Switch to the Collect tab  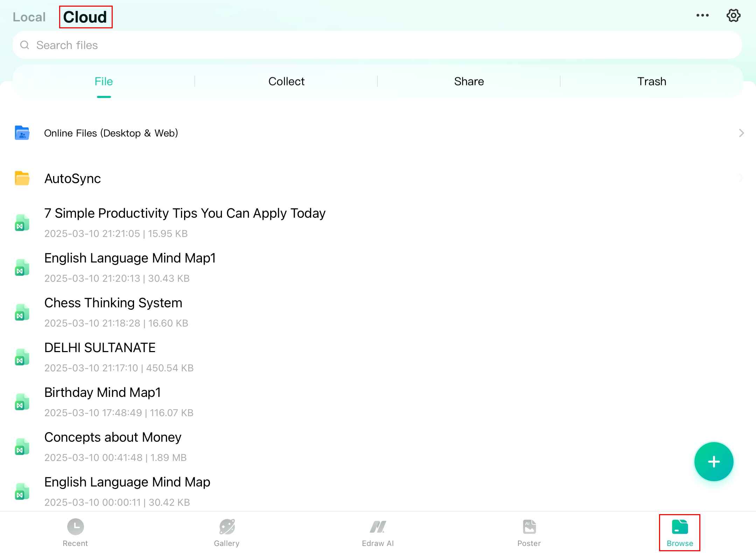pyautogui.click(x=286, y=81)
